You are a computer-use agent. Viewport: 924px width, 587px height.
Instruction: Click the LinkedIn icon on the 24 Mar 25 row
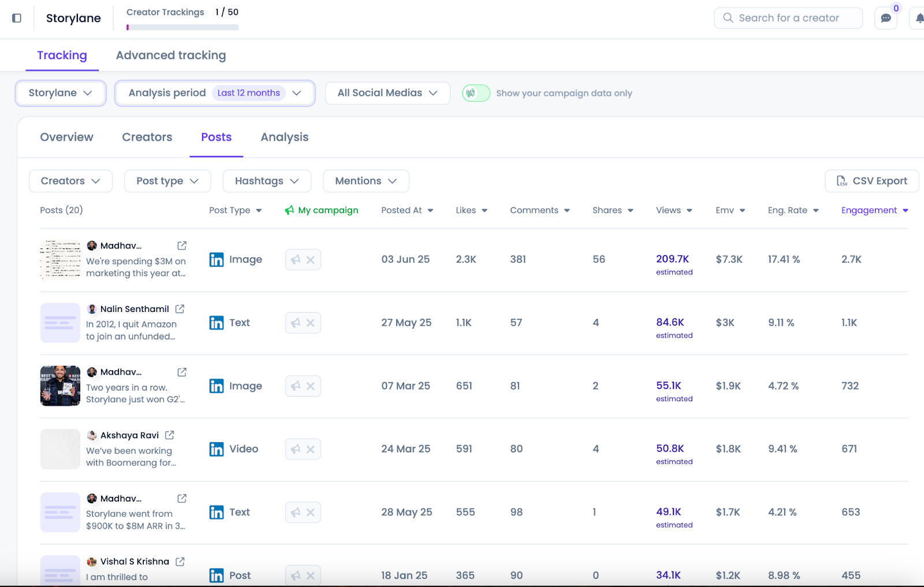tap(217, 449)
